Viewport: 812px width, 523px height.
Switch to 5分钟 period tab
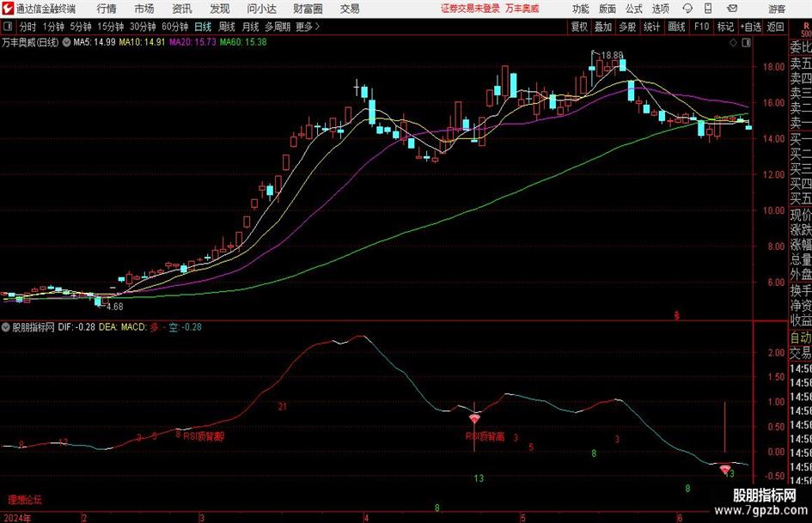point(80,27)
